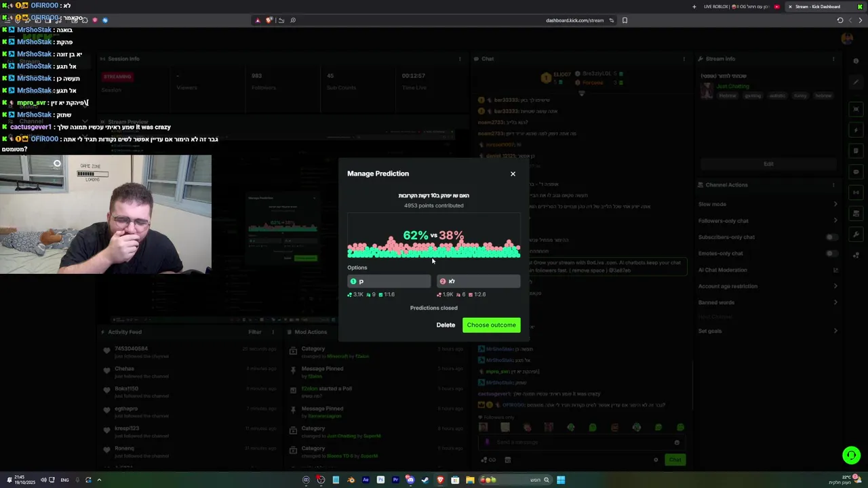Screen dimensions: 868x488
Task: Click the Choose outcome button
Action: click(x=492, y=325)
